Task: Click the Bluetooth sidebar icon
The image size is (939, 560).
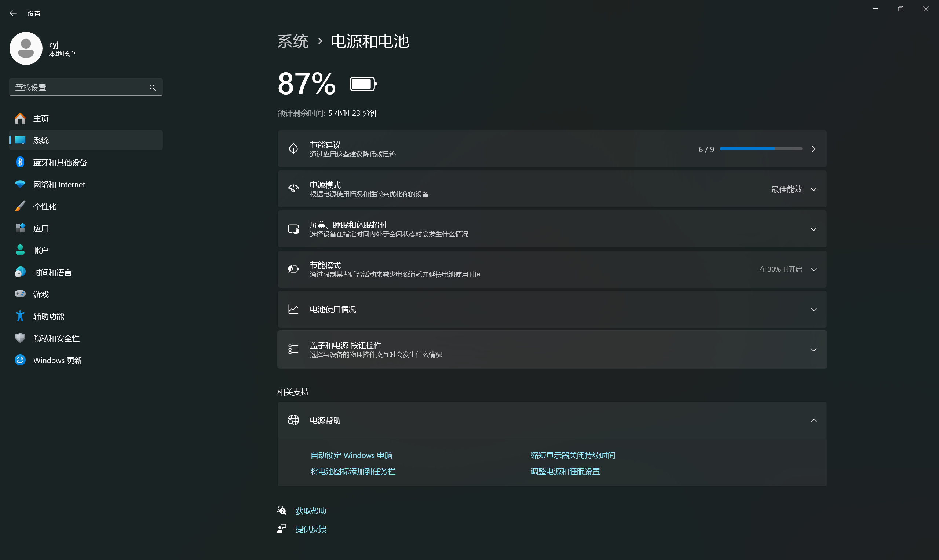Action: coord(20,162)
